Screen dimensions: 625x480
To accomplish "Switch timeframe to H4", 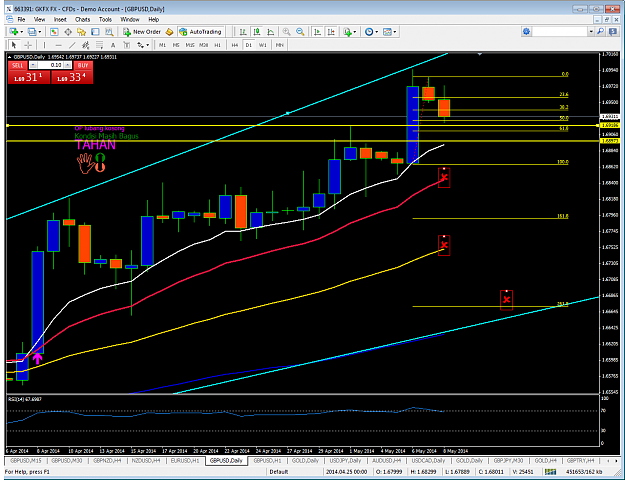I will coord(235,45).
